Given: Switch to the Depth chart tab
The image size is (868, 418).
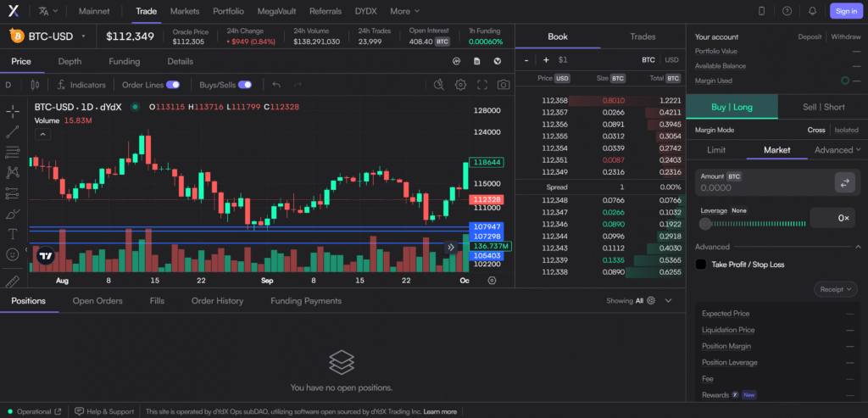Looking at the screenshot, I should (70, 62).
